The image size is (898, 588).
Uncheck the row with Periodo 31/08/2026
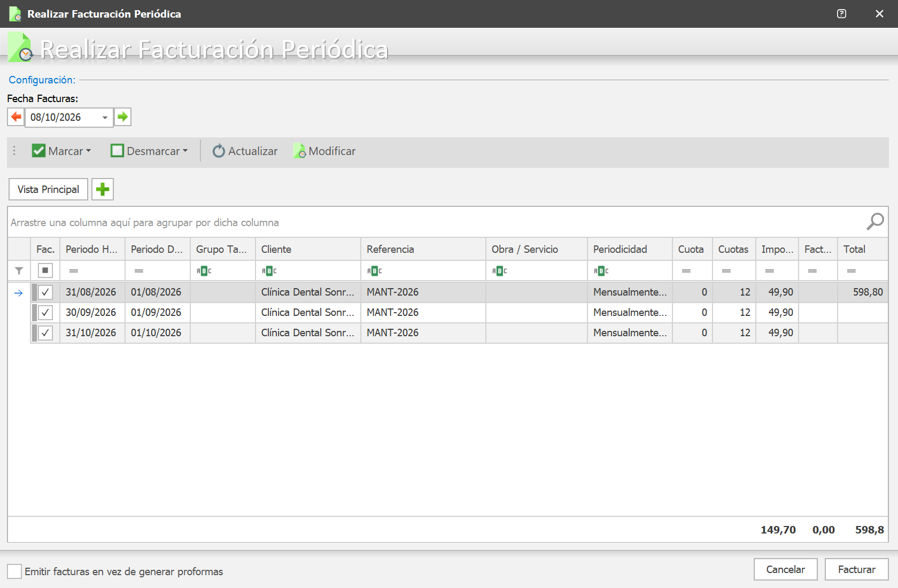pyautogui.click(x=45, y=292)
